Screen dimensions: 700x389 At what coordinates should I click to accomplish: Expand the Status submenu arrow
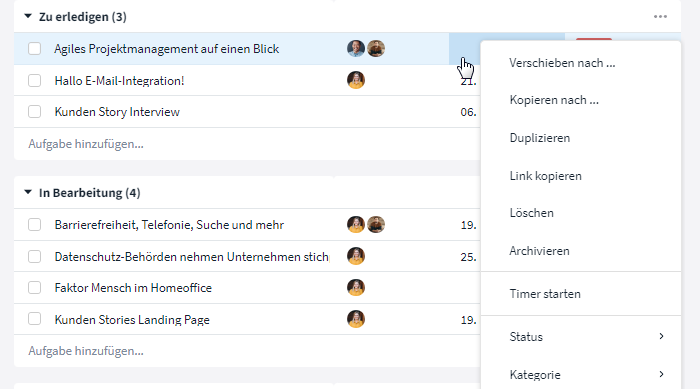point(661,336)
